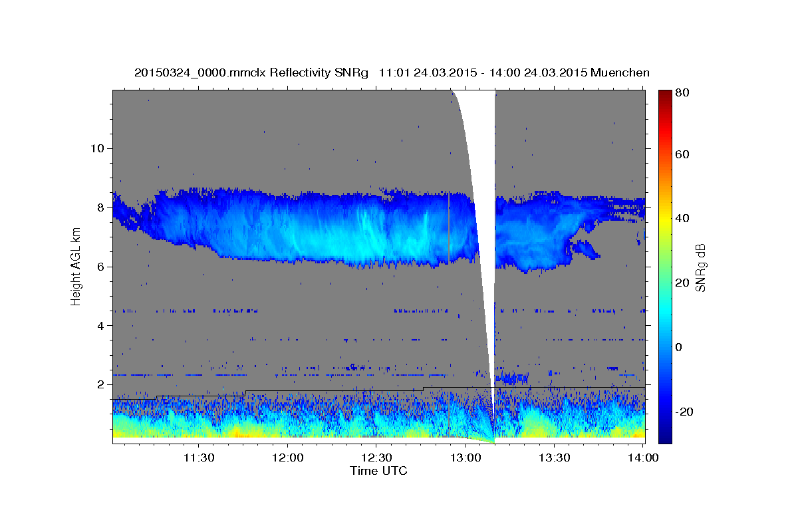Click the height tick label 10
798x532 pixels.
click(96, 148)
